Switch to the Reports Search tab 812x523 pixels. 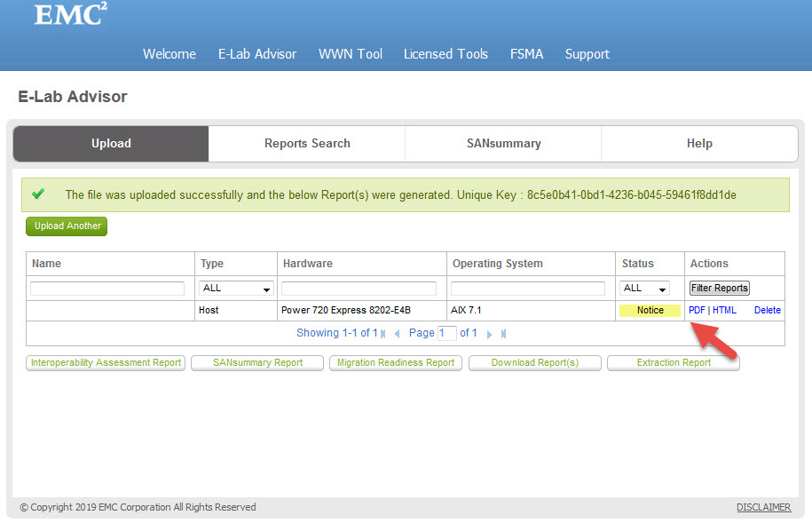coord(306,142)
